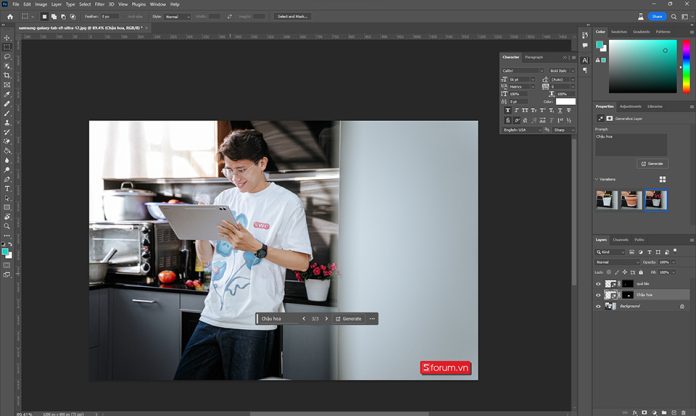This screenshot has width=696, height=416.
Task: Toggle visibility of the Chậu hoa layer
Action: click(599, 295)
